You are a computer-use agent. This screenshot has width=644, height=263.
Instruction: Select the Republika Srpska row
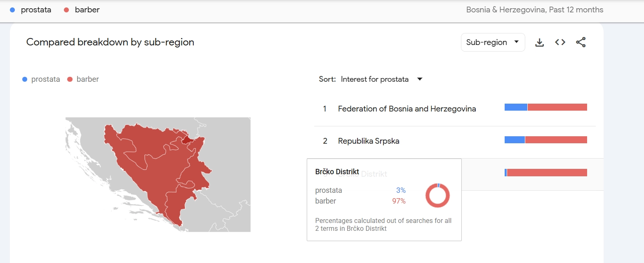[x=368, y=141]
